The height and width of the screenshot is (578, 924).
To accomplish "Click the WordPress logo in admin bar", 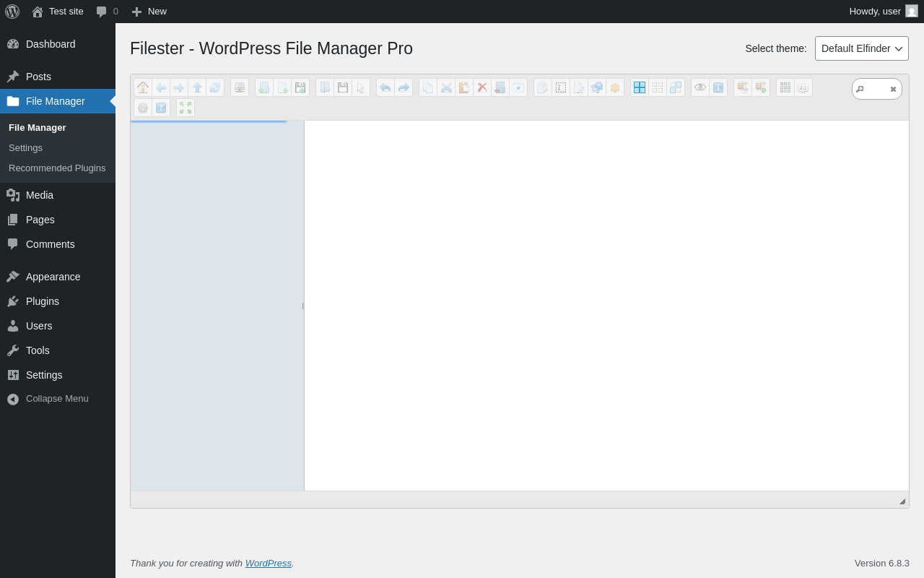I will (x=12, y=12).
